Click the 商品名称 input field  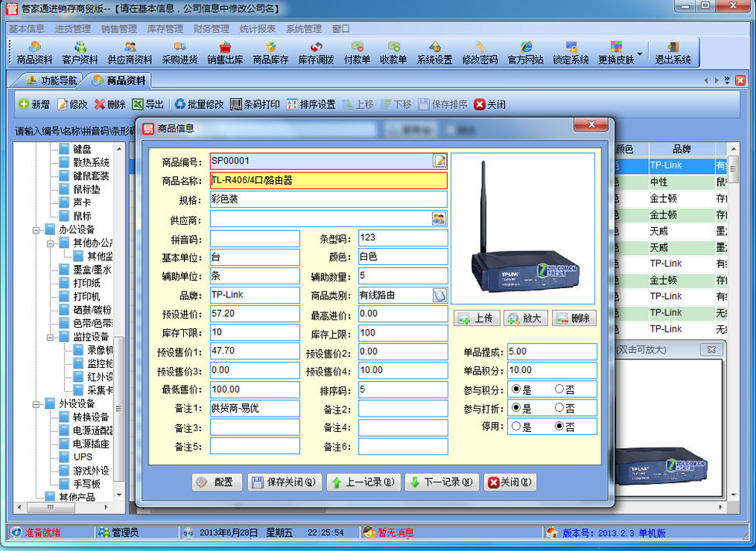pos(328,181)
